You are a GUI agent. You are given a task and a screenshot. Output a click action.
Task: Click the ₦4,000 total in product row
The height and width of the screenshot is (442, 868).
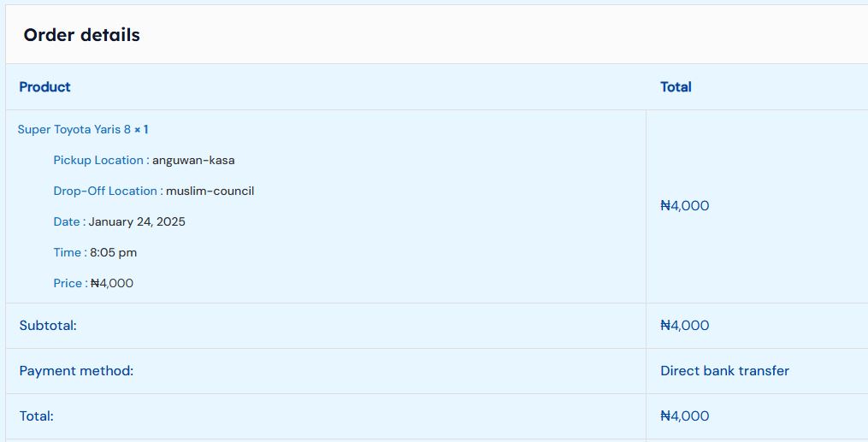coord(684,206)
